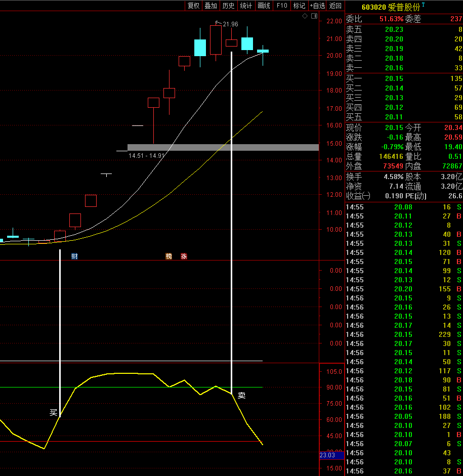Open the 叠加 overlay option
This screenshot has width=463, height=476.
coord(211,6)
